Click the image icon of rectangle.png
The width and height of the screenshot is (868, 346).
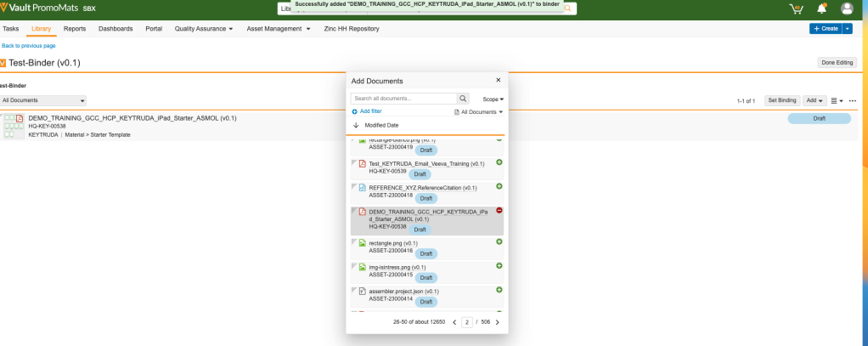(x=363, y=243)
